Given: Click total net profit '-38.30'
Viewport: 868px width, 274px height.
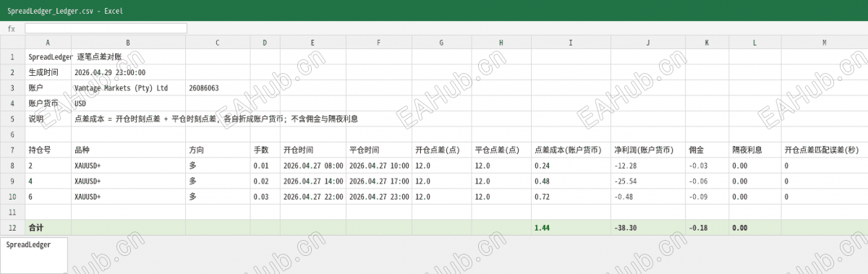Looking at the screenshot, I should 648,228.
